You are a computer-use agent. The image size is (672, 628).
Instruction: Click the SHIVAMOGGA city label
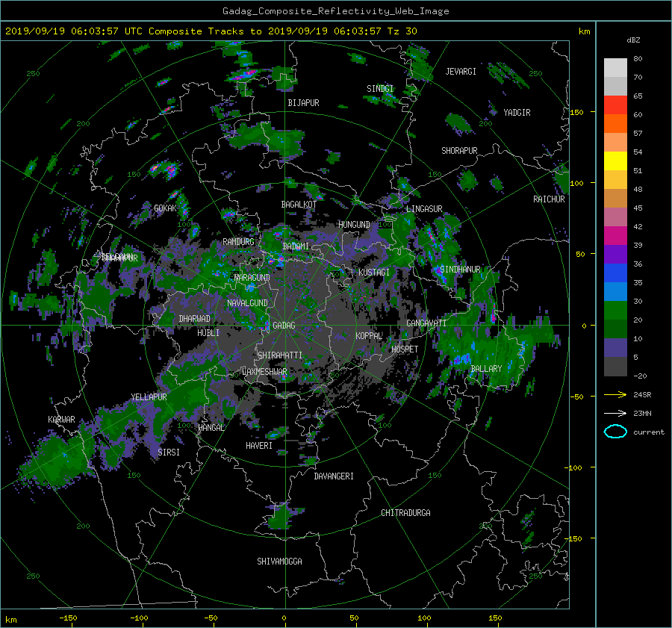click(x=279, y=562)
